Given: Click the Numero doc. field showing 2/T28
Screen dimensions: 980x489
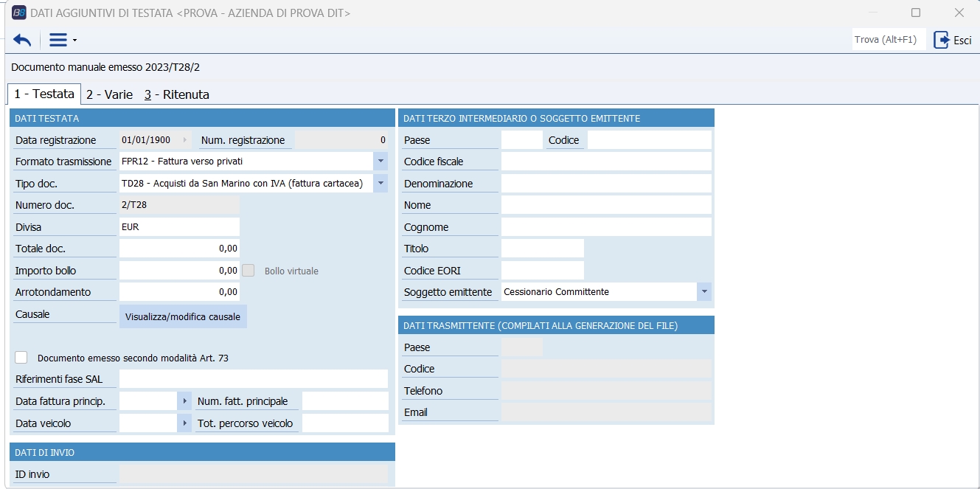Looking at the screenshot, I should 179,205.
